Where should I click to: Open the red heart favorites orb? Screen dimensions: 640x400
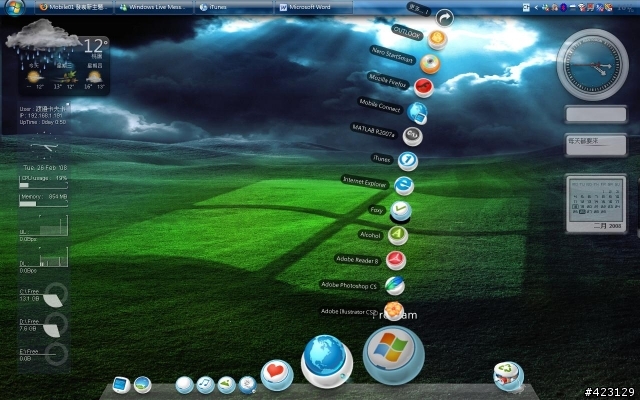click(277, 374)
